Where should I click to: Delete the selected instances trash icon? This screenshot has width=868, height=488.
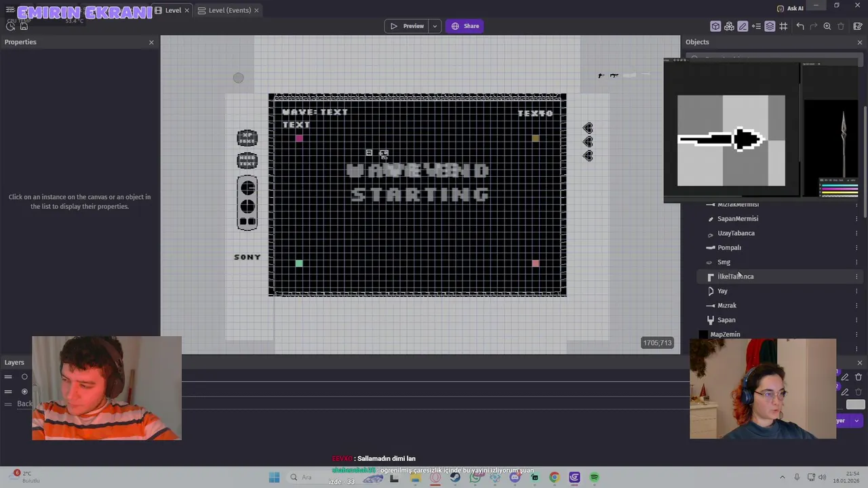841,26
